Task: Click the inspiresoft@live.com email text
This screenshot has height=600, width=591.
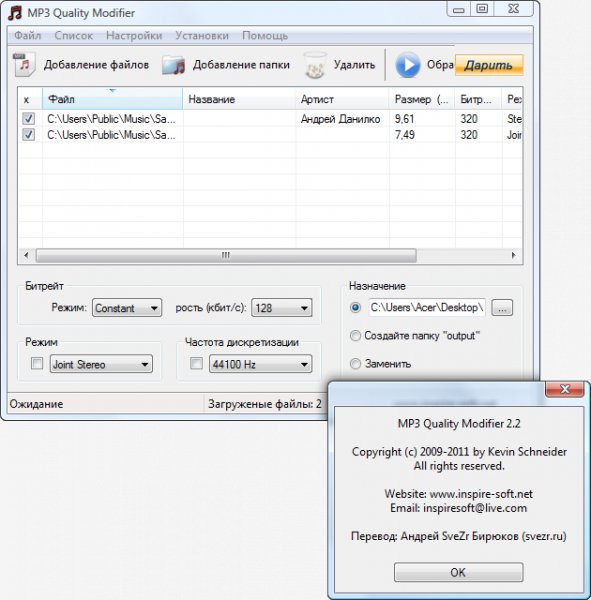Action: (x=475, y=508)
